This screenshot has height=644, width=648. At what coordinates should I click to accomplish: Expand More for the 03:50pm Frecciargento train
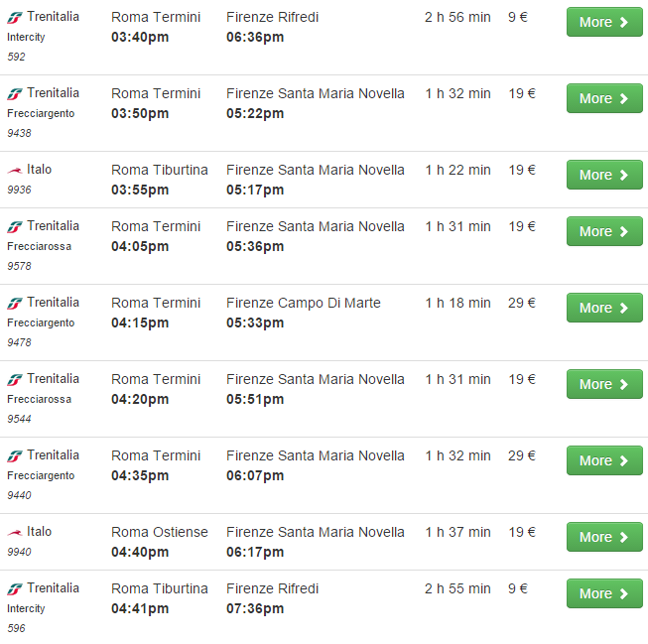pos(603,98)
